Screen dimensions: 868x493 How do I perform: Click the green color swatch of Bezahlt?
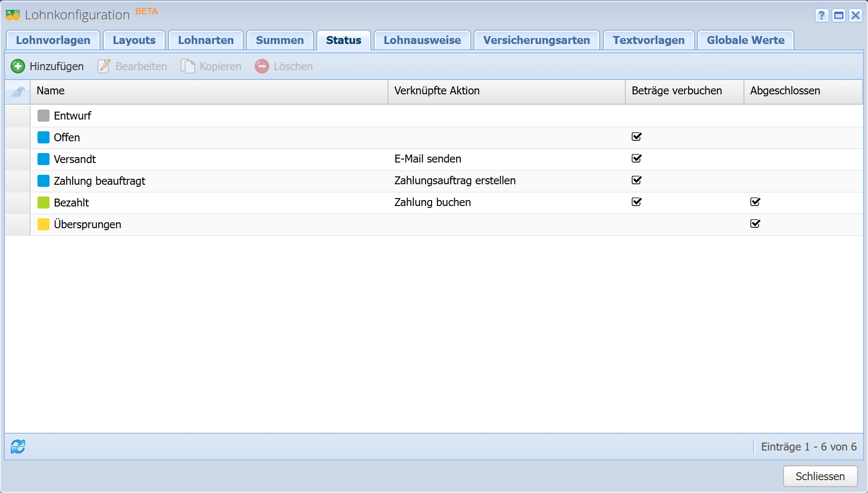(43, 203)
